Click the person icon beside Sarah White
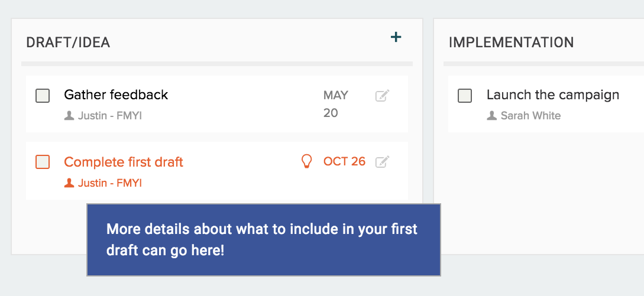Viewport: 644px width, 296px height. tap(491, 116)
